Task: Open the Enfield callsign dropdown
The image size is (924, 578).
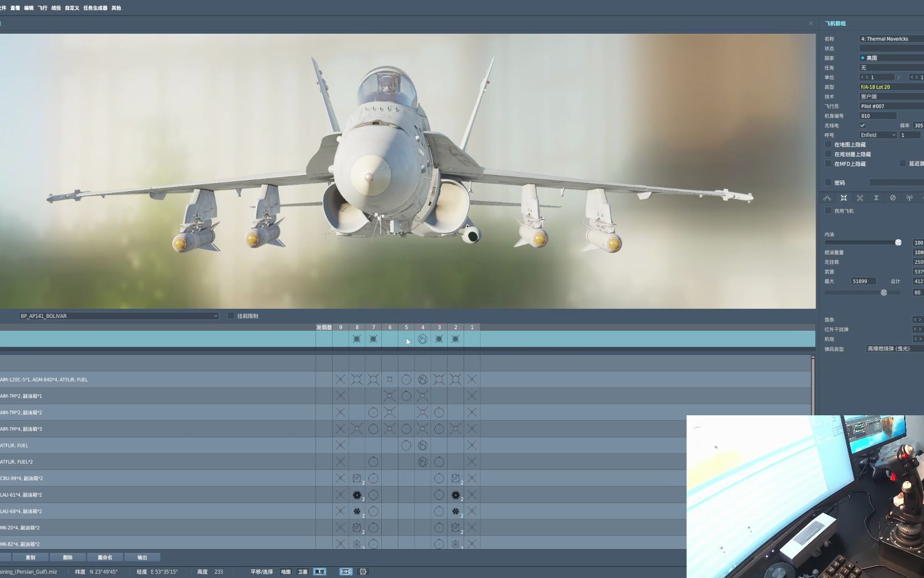Action: (x=877, y=135)
